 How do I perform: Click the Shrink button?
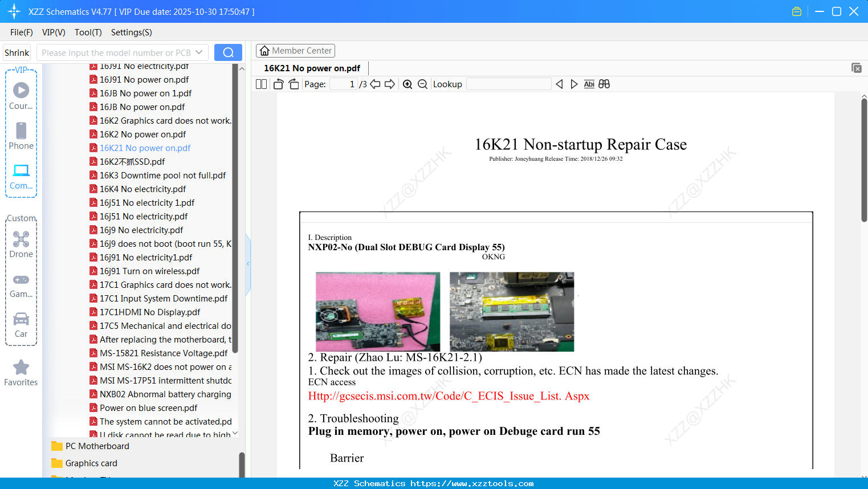[x=17, y=52]
